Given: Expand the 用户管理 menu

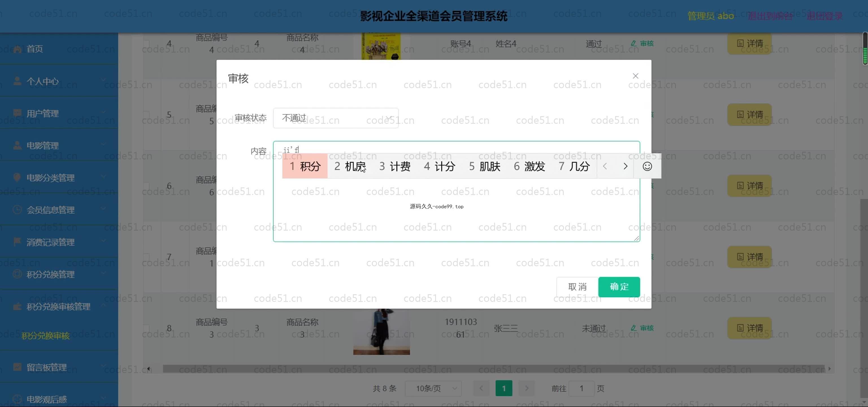Looking at the screenshot, I should pyautogui.click(x=59, y=113).
